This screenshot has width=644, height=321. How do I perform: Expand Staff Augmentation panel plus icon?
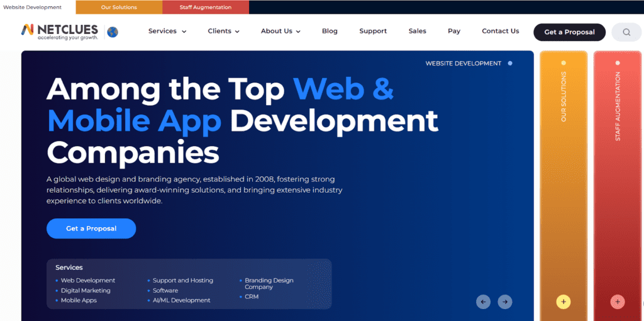click(618, 302)
